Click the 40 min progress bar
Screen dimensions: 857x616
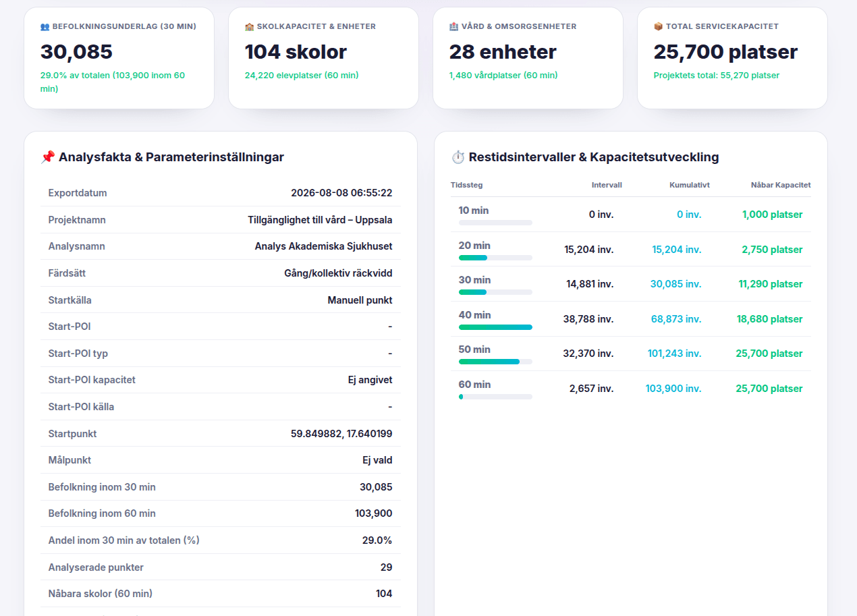pos(495,327)
